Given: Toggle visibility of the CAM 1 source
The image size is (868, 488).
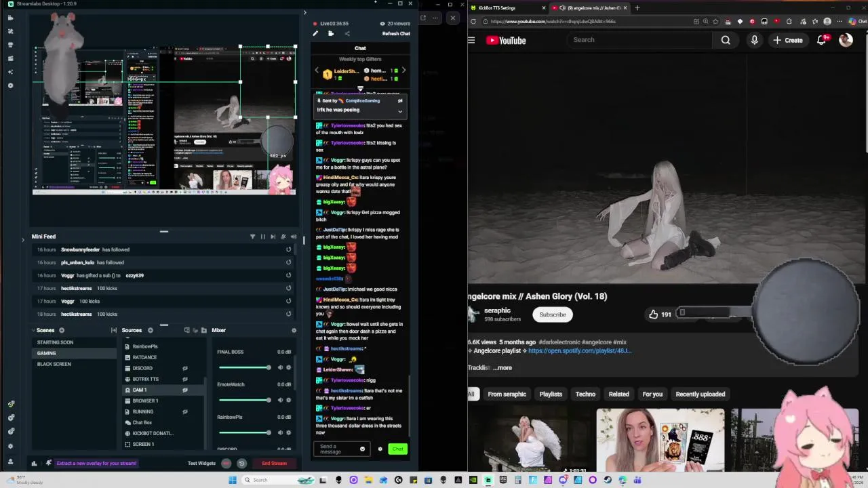Looking at the screenshot, I should pos(184,390).
